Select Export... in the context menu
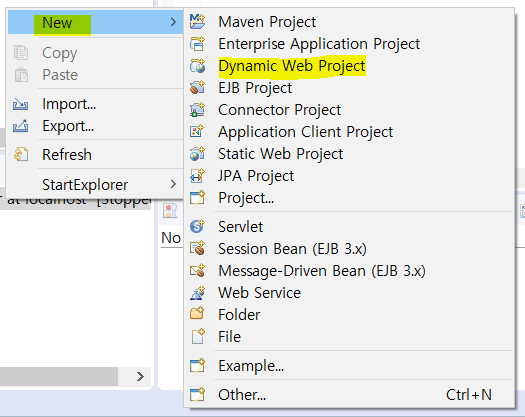 tap(95, 126)
